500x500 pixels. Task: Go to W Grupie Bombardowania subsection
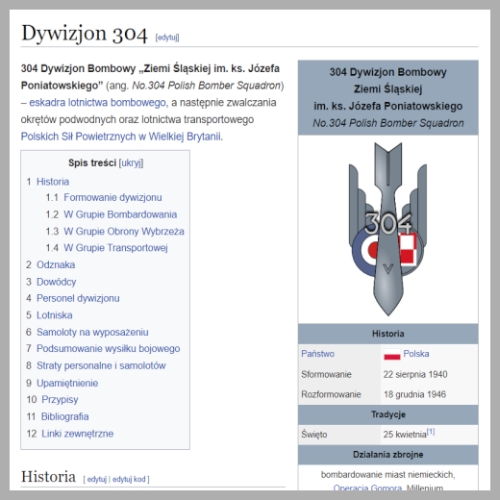120,214
